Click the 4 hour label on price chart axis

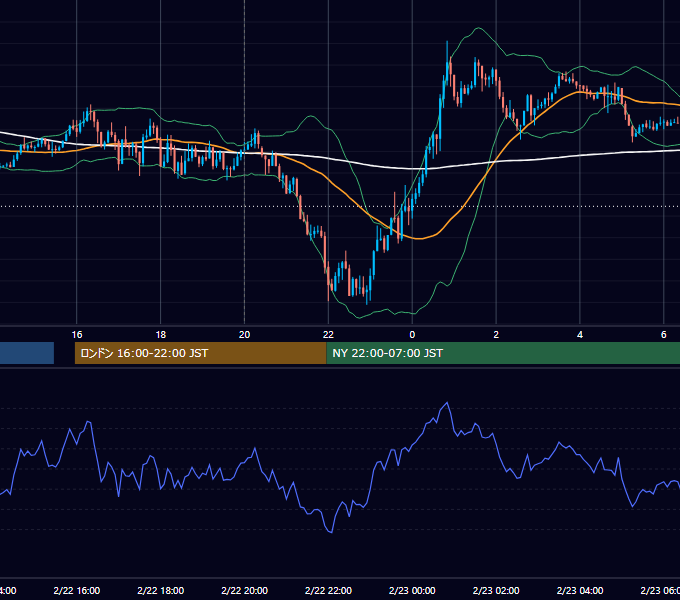[580, 335]
